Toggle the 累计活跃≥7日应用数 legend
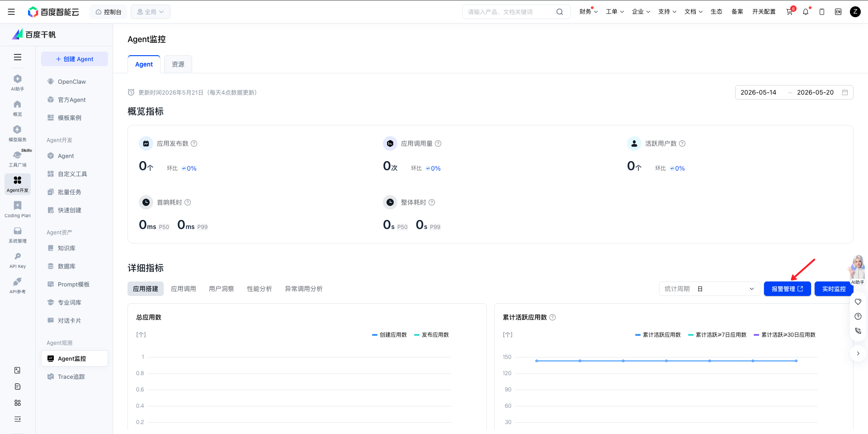The width and height of the screenshot is (868, 434). point(717,335)
